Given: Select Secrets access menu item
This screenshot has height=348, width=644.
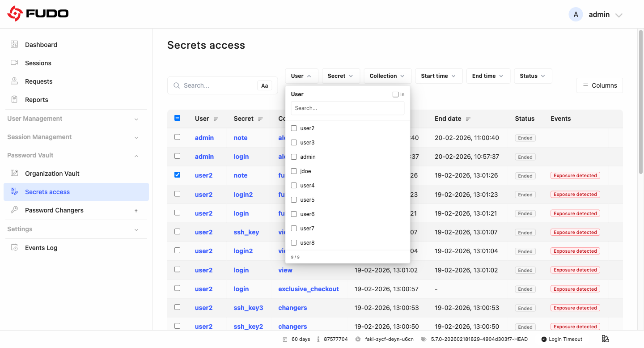Looking at the screenshot, I should point(76,192).
